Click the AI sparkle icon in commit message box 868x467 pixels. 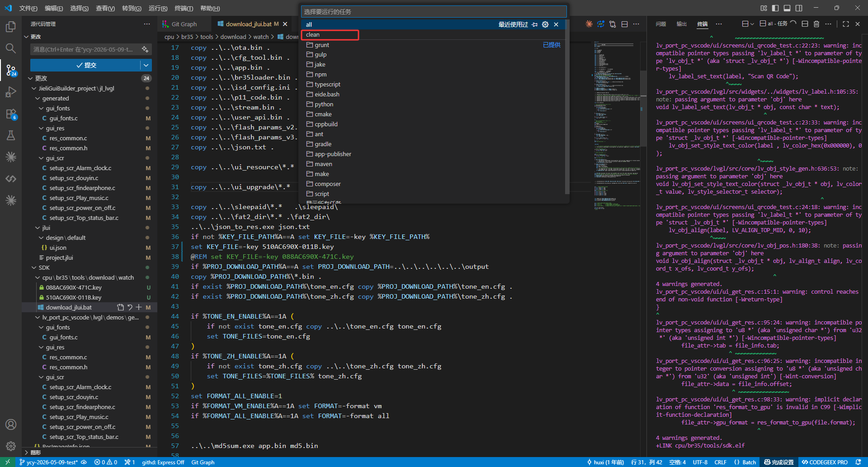pos(145,49)
